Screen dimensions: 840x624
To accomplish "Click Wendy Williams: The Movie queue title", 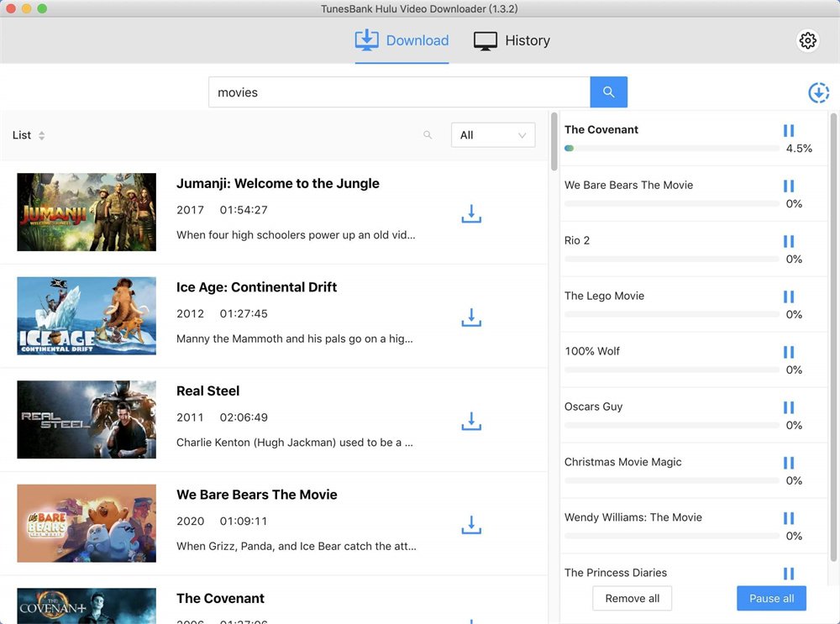I will (x=633, y=517).
